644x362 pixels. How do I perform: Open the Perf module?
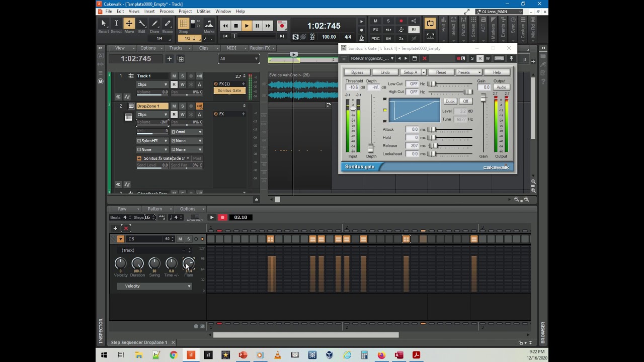pos(444,30)
